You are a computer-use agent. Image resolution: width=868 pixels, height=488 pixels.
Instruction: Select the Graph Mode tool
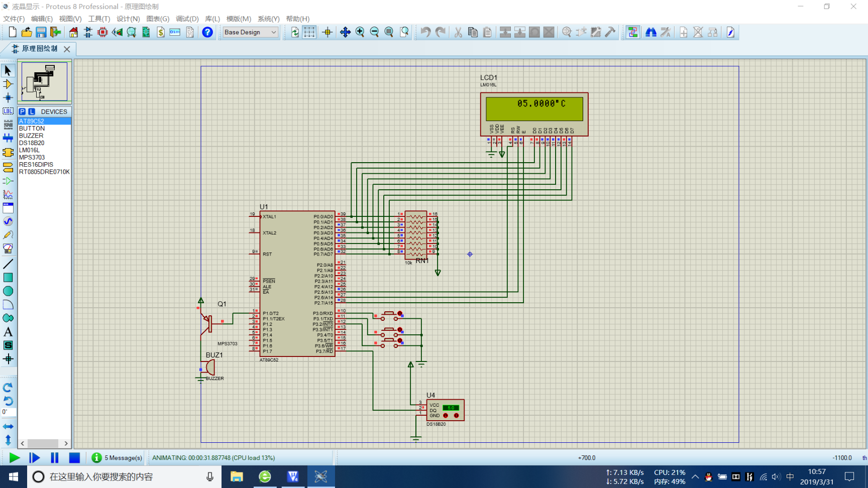pos(8,194)
